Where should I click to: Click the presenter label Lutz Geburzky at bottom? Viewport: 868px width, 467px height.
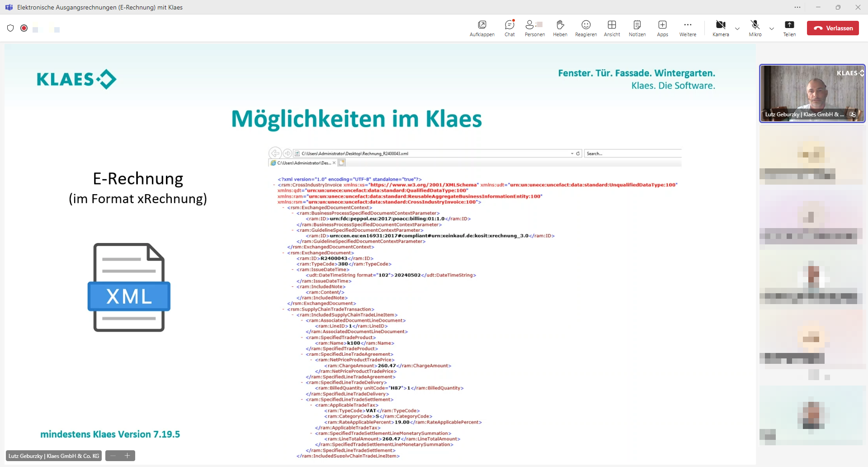coord(54,456)
